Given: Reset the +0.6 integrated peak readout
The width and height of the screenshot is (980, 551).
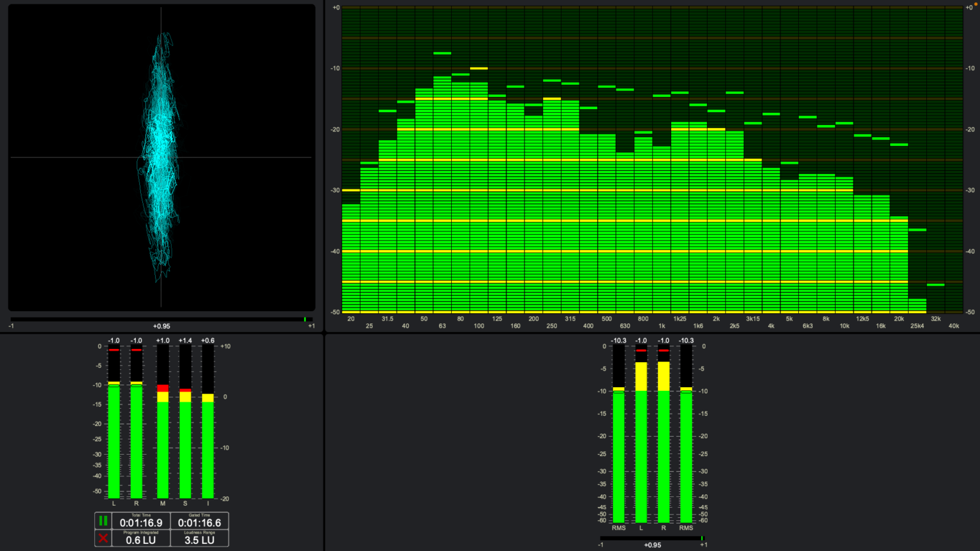Looking at the screenshot, I should pyautogui.click(x=208, y=341).
